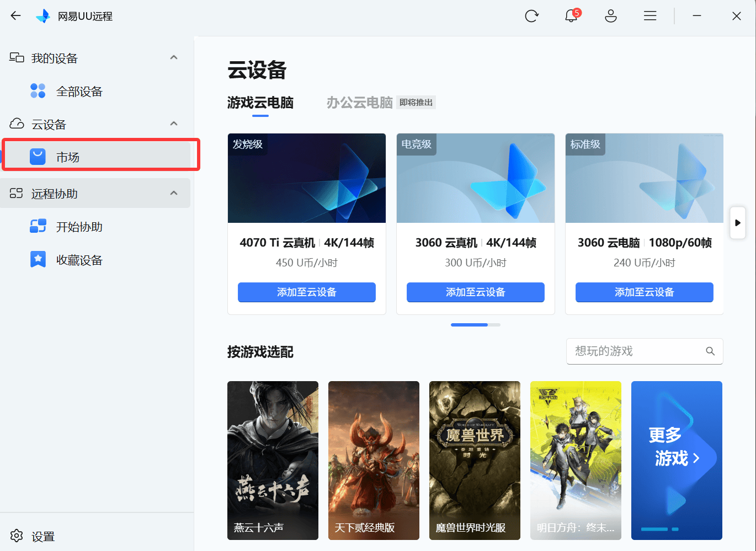Collapse the 云设备 section chevron
Image resolution: width=756 pixels, height=551 pixels.
pyautogui.click(x=174, y=124)
